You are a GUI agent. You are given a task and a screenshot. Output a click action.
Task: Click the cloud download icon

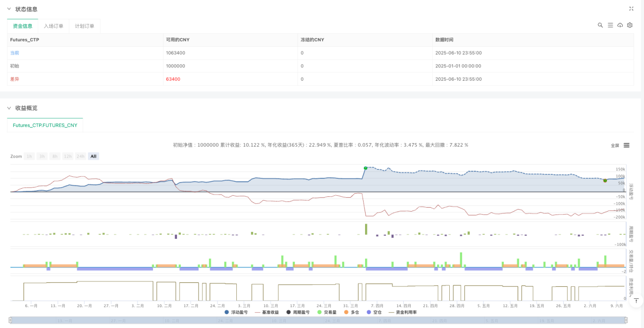tap(620, 25)
